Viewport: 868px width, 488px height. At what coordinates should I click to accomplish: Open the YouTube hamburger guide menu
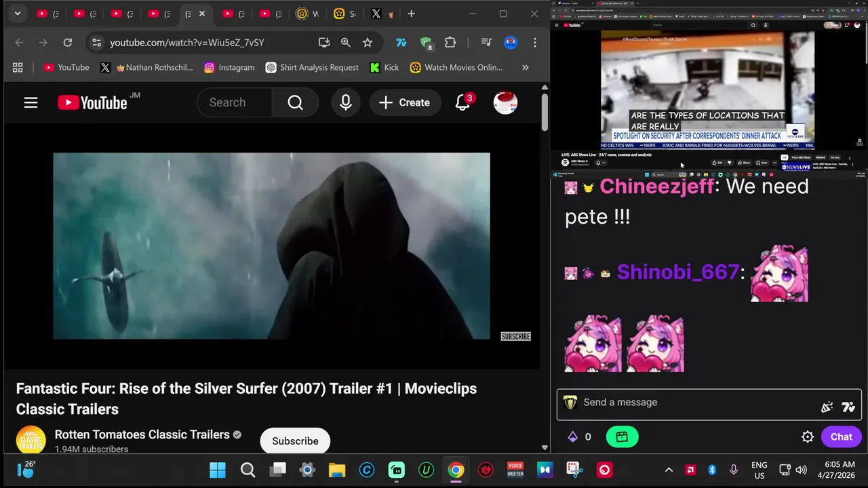pos(31,102)
